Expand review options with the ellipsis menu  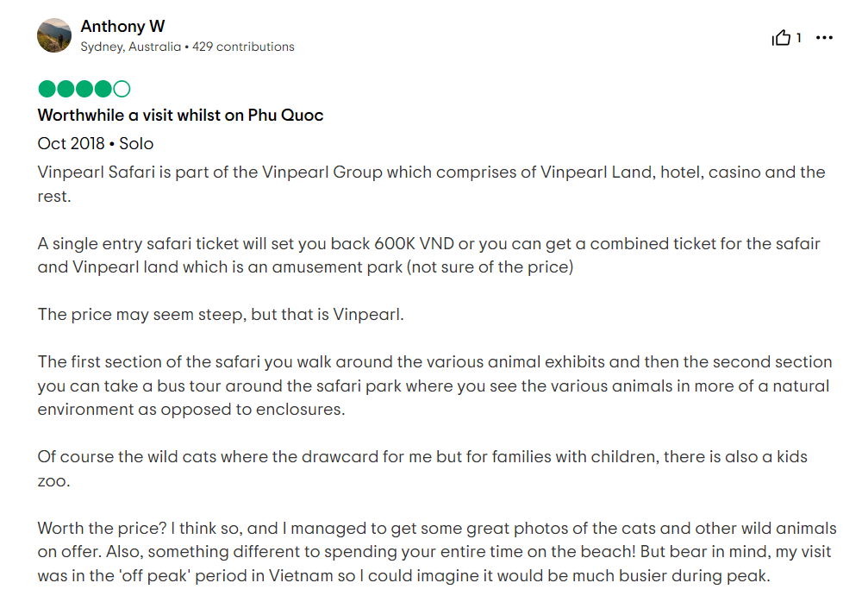click(824, 38)
